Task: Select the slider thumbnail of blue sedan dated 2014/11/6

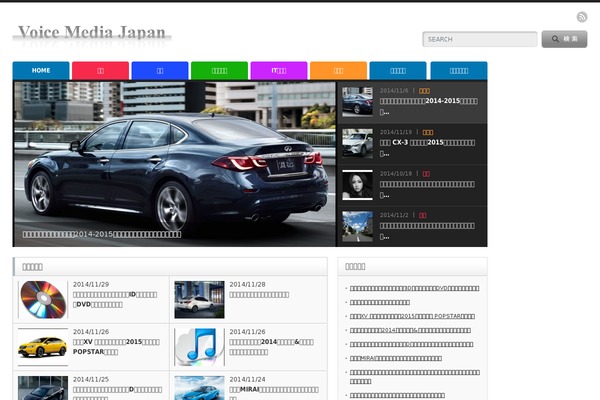Action: [x=357, y=102]
